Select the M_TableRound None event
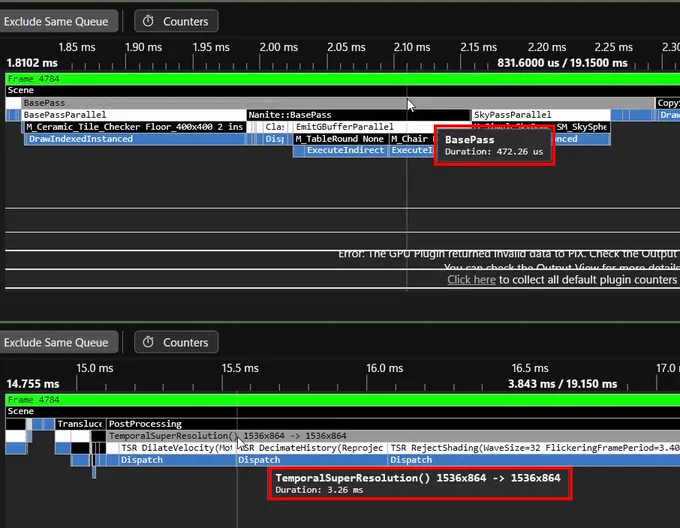Screen dimensions: 680x528 pos(341,139)
